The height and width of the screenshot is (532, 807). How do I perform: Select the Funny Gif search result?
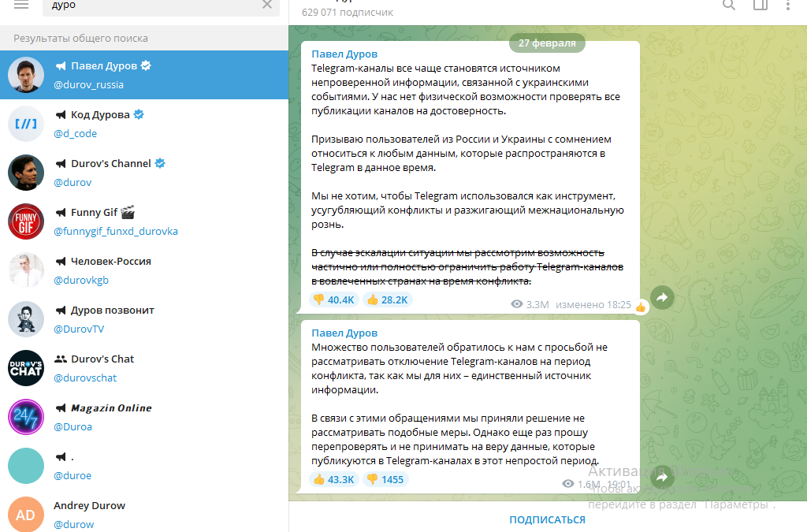click(144, 221)
